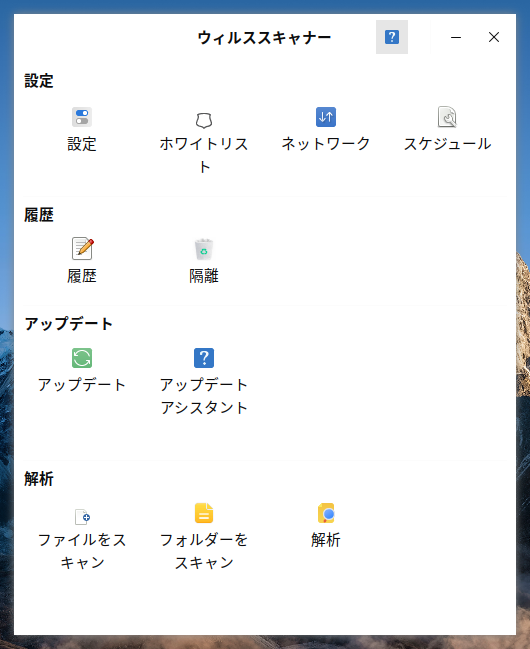Image resolution: width=530 pixels, height=649 pixels.
Task: Open the 解析 magnifier document icon
Action: tap(326, 513)
